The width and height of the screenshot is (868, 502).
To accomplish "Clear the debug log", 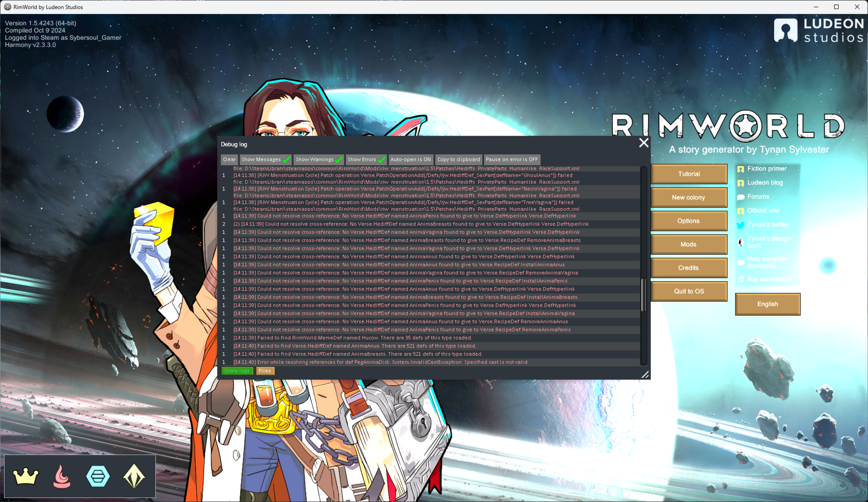I will coord(229,159).
